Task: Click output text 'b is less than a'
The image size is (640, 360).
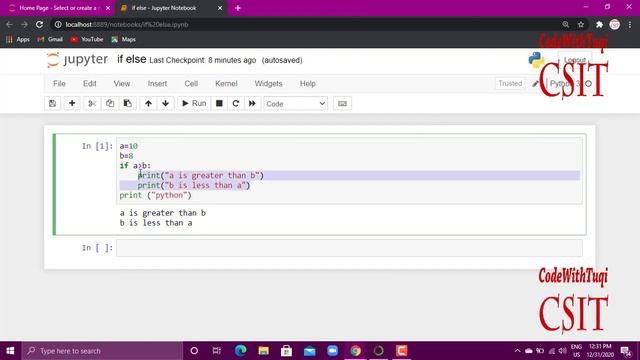Action: point(156,223)
